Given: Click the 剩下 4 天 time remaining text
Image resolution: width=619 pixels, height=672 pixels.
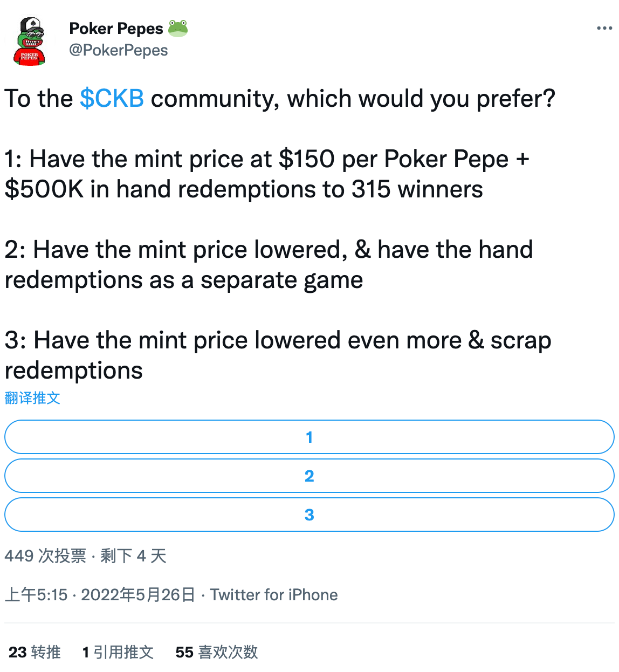Looking at the screenshot, I should (133, 556).
